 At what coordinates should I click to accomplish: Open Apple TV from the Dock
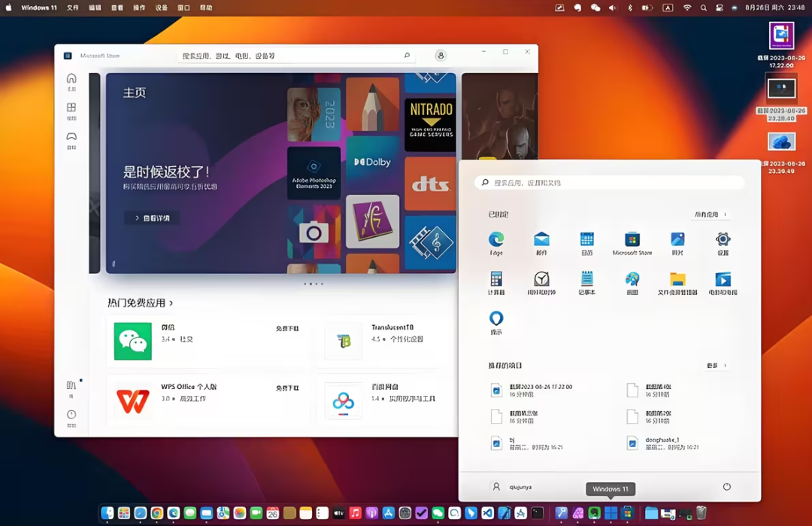click(x=338, y=513)
